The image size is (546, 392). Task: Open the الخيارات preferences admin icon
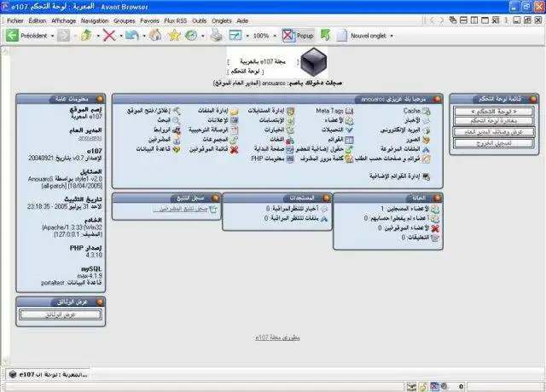290,130
